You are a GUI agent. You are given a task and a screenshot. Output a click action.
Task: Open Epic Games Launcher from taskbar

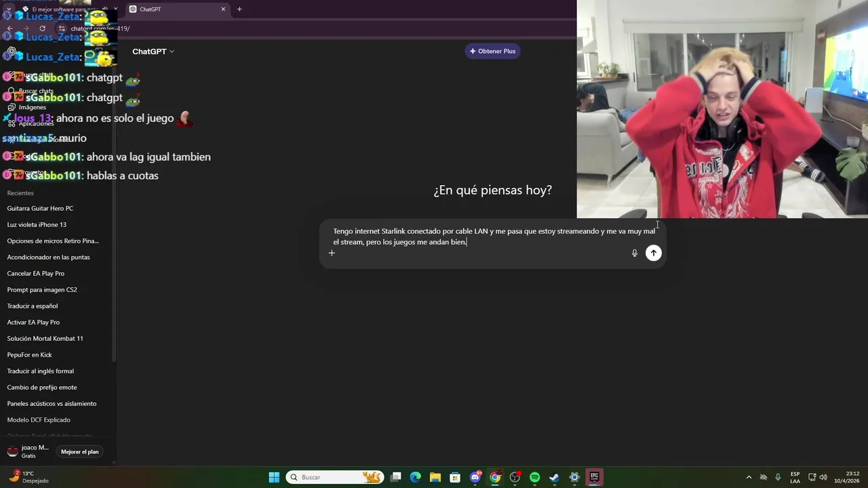click(594, 477)
